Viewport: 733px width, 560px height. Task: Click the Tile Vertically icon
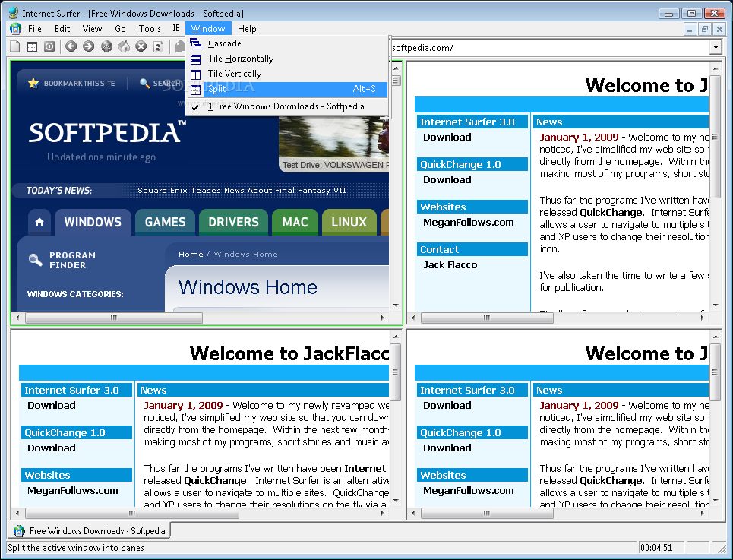pyautogui.click(x=195, y=74)
